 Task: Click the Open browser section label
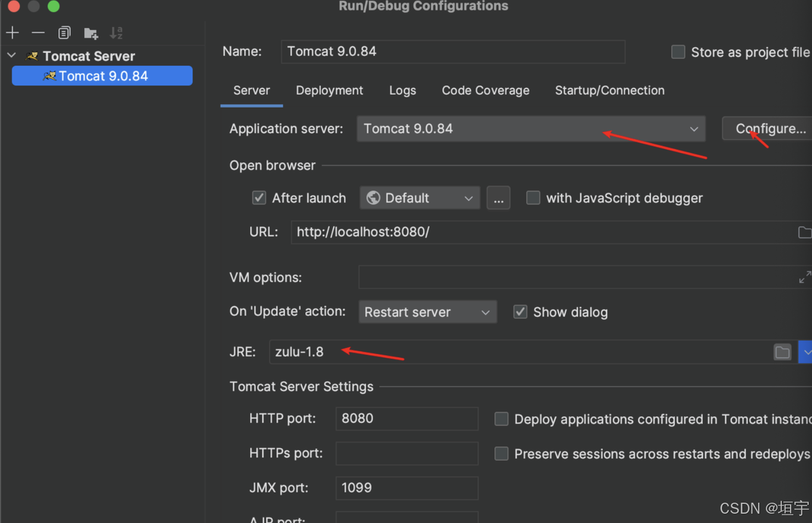(x=272, y=166)
